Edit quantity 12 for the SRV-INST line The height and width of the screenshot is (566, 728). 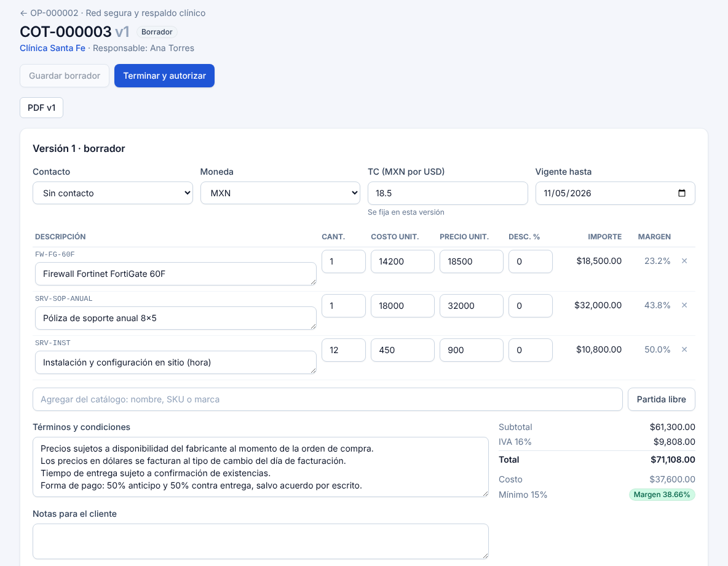[x=344, y=350]
